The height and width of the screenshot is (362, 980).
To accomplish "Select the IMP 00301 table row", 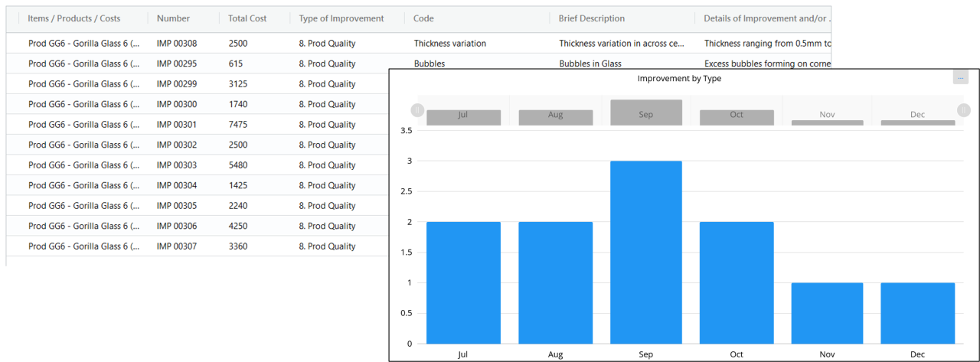I will click(176, 125).
